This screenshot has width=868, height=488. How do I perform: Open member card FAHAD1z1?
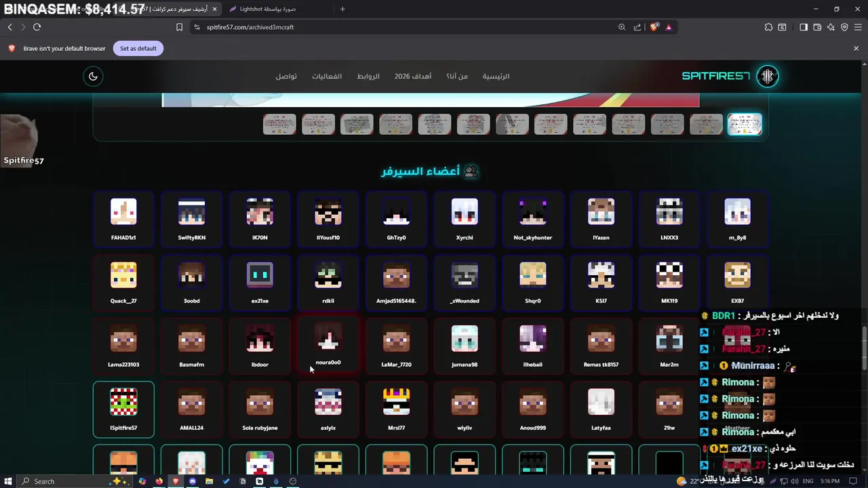(x=123, y=220)
